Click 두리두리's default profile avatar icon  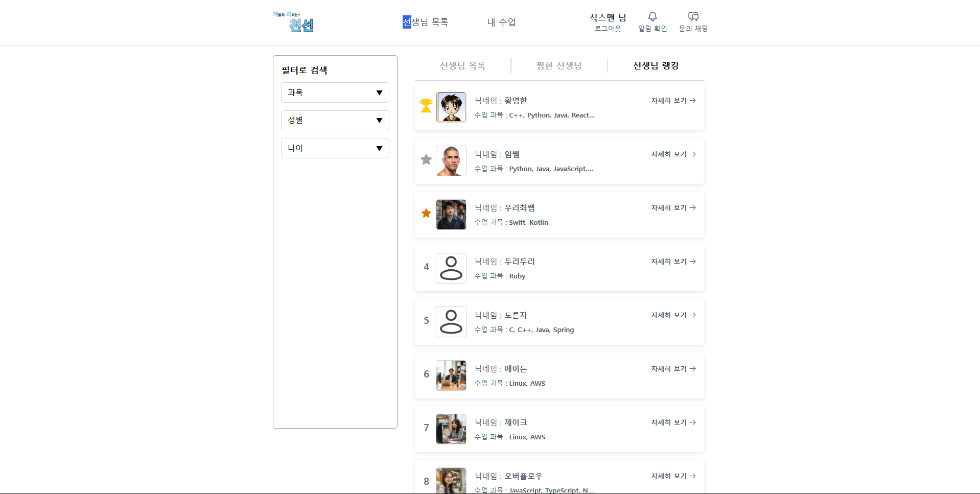451,268
